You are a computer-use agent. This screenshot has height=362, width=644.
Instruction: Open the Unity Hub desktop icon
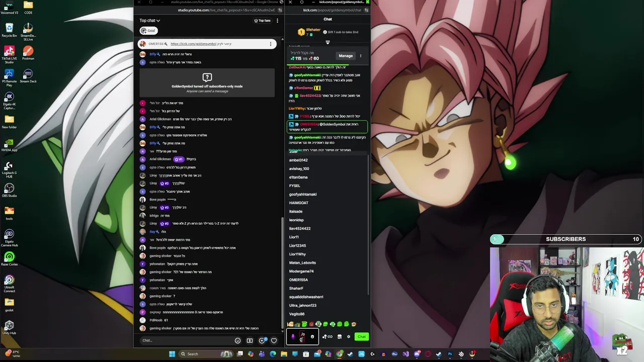click(x=9, y=327)
